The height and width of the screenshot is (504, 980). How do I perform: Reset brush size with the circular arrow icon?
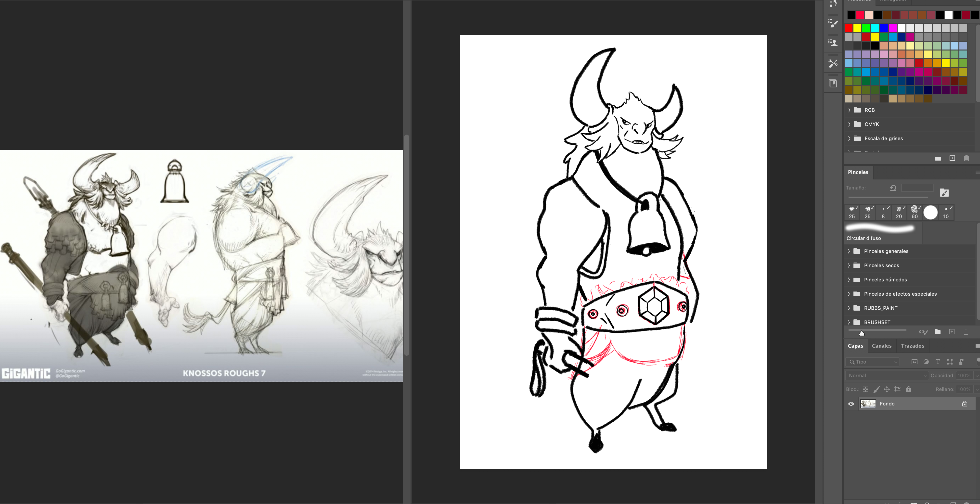pos(893,188)
